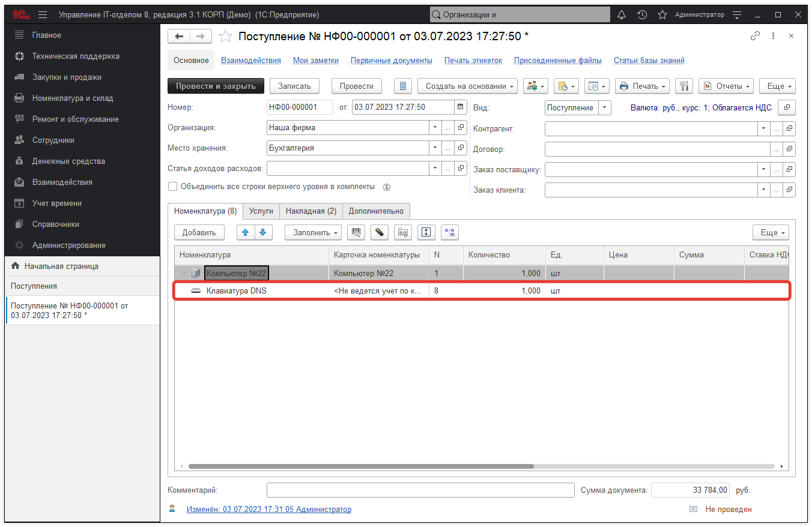
Task: Click inside the Комментарий input field
Action: click(x=420, y=490)
